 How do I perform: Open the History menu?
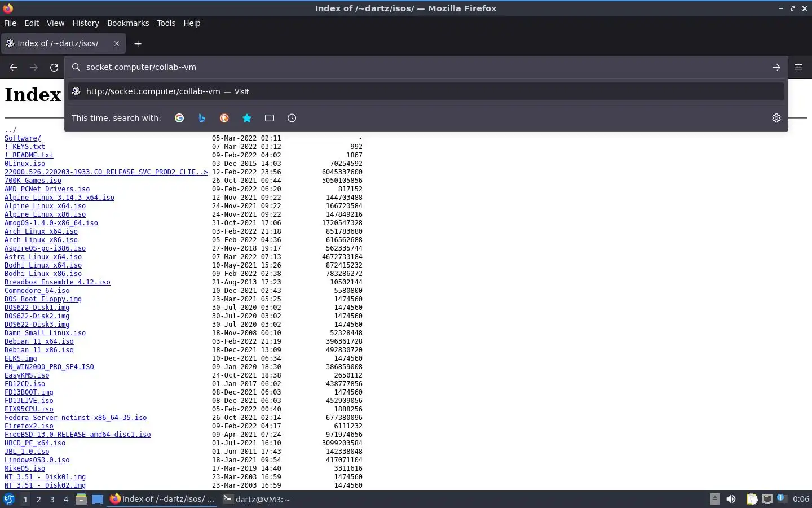point(86,23)
